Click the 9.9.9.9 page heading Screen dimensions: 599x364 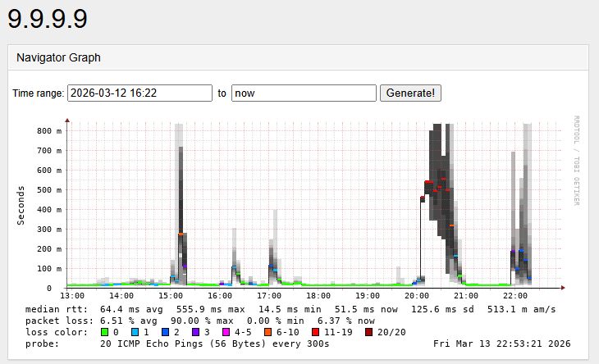pyautogui.click(x=48, y=19)
